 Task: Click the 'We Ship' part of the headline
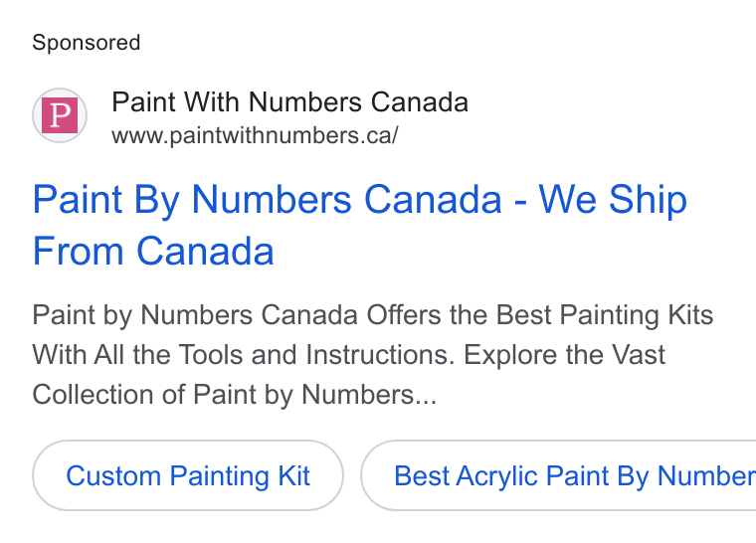point(613,199)
